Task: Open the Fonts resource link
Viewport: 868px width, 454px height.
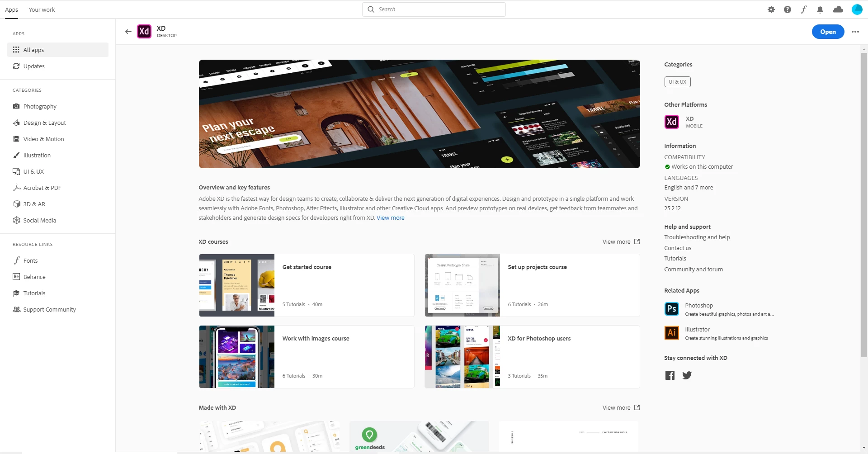Action: pos(58,260)
